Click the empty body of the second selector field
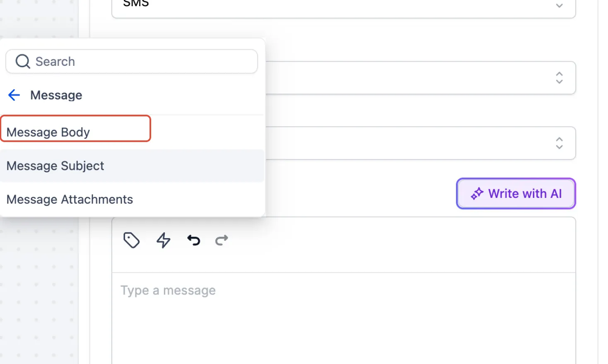The width and height of the screenshot is (608, 364). (x=408, y=143)
